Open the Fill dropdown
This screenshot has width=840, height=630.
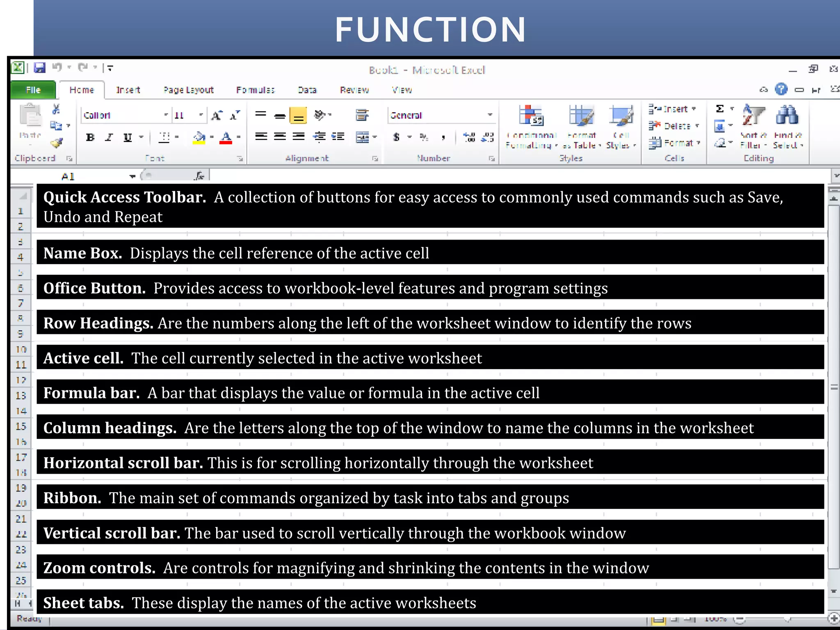pos(723,126)
